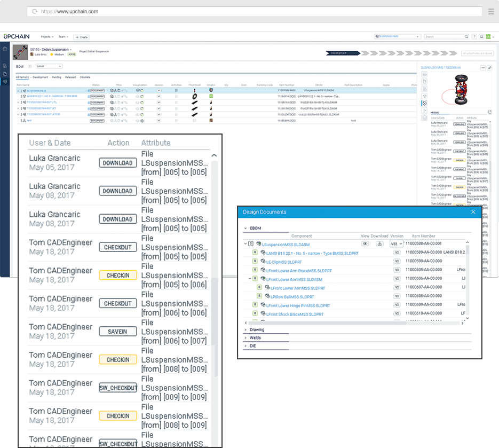Toggle the visualization eye in SUSPENSIONMS row
499x448 pixels.
point(138,90)
